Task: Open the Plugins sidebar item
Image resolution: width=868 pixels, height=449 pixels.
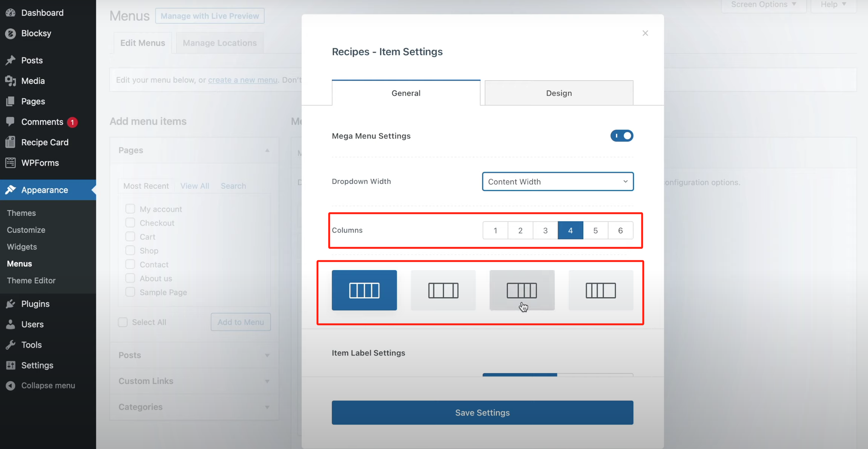Action: point(35,304)
